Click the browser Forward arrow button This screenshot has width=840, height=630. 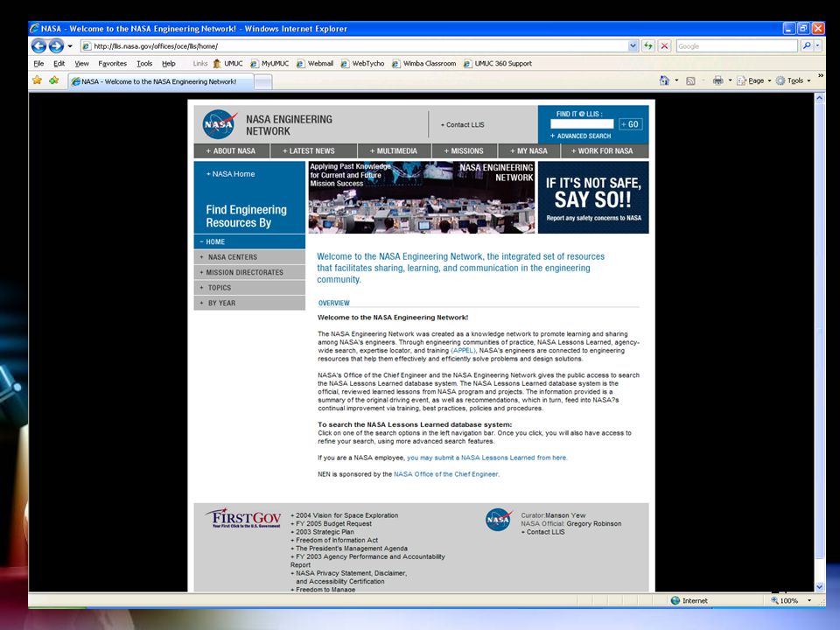56,46
